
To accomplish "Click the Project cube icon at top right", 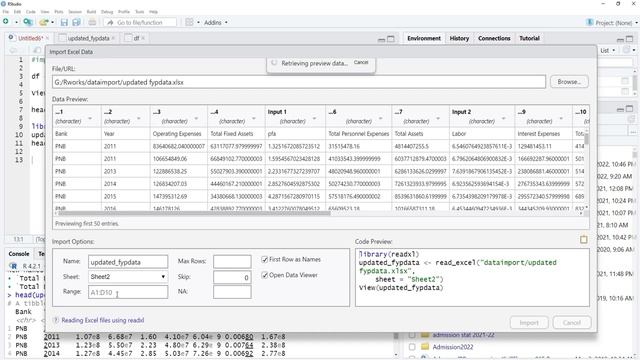I will coord(589,22).
